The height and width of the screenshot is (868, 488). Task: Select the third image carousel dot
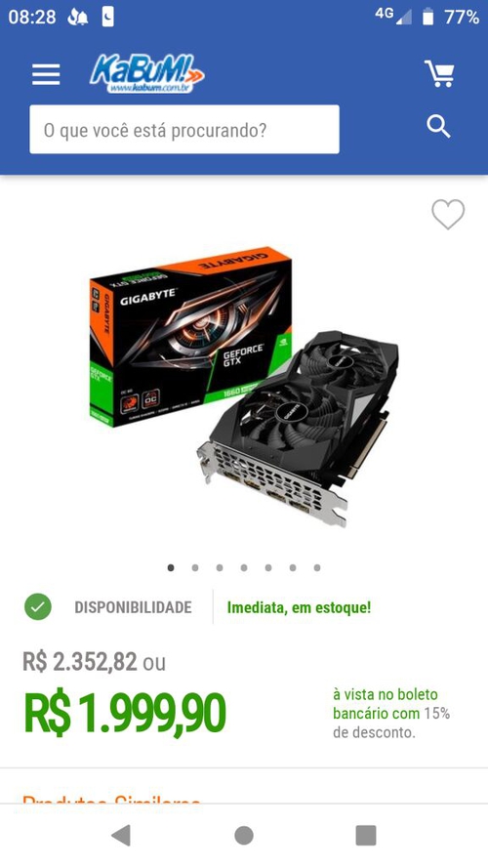(x=220, y=567)
